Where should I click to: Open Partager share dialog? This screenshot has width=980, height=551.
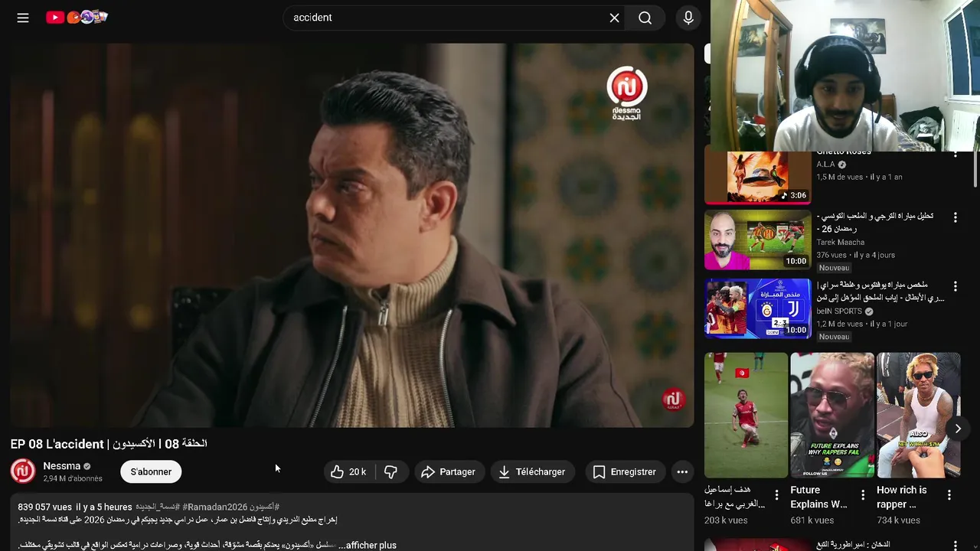(449, 472)
